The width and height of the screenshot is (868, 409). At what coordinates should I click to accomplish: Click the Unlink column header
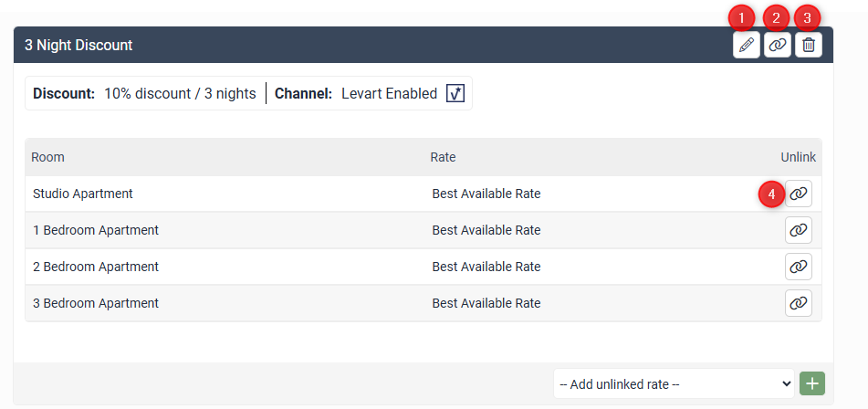(798, 157)
